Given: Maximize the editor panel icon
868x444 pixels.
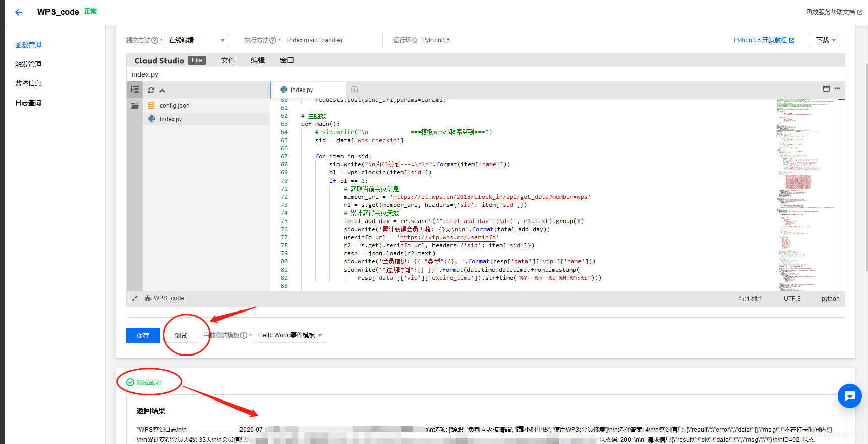Looking at the screenshot, I should coord(826,88).
